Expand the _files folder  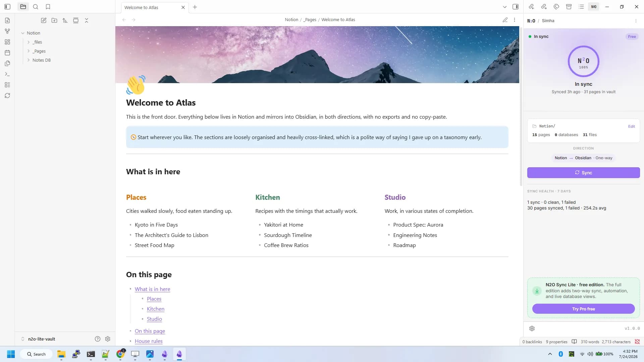pos(29,42)
